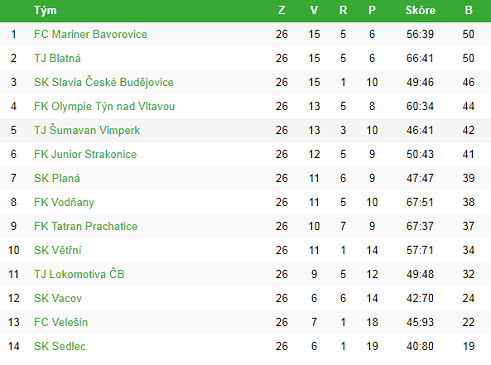This screenshot has width=491, height=365.
Task: Click FK Tatran Prachatice link
Action: [86, 226]
